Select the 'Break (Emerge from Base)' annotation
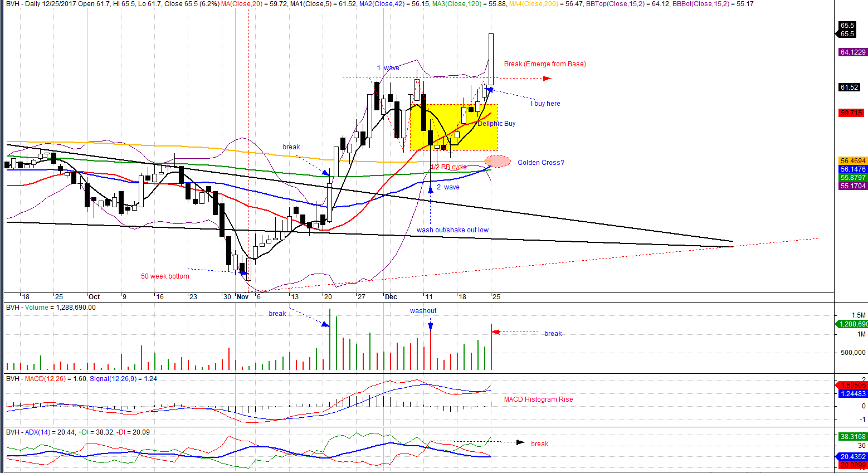 pos(544,64)
